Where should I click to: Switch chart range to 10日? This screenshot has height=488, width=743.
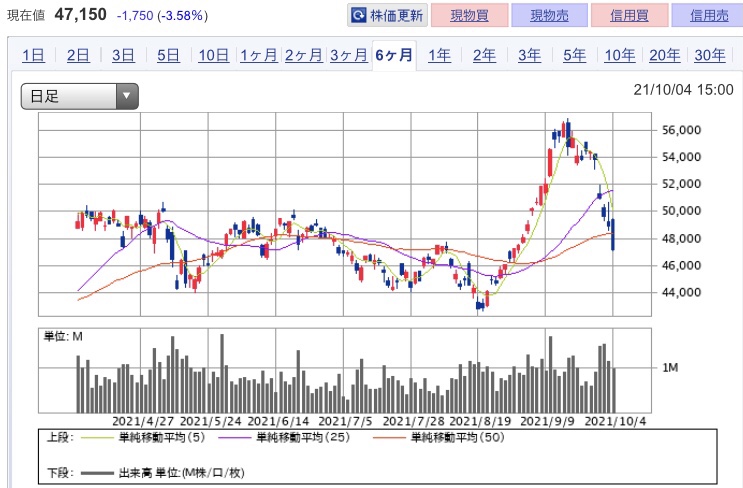[x=213, y=55]
